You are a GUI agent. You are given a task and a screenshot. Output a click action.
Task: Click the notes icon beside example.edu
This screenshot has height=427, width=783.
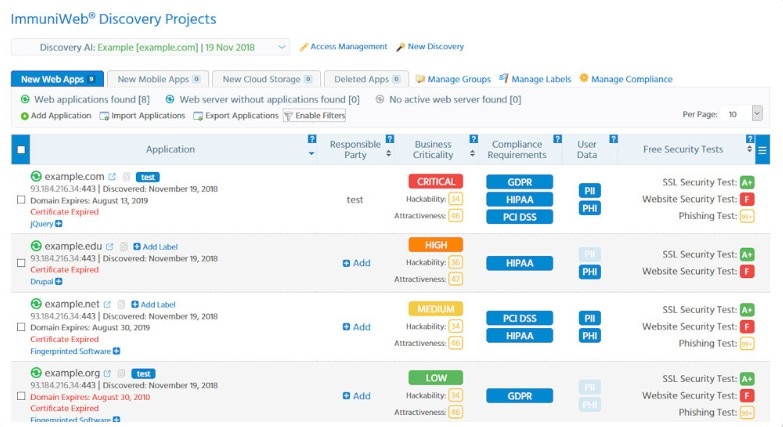(x=123, y=247)
